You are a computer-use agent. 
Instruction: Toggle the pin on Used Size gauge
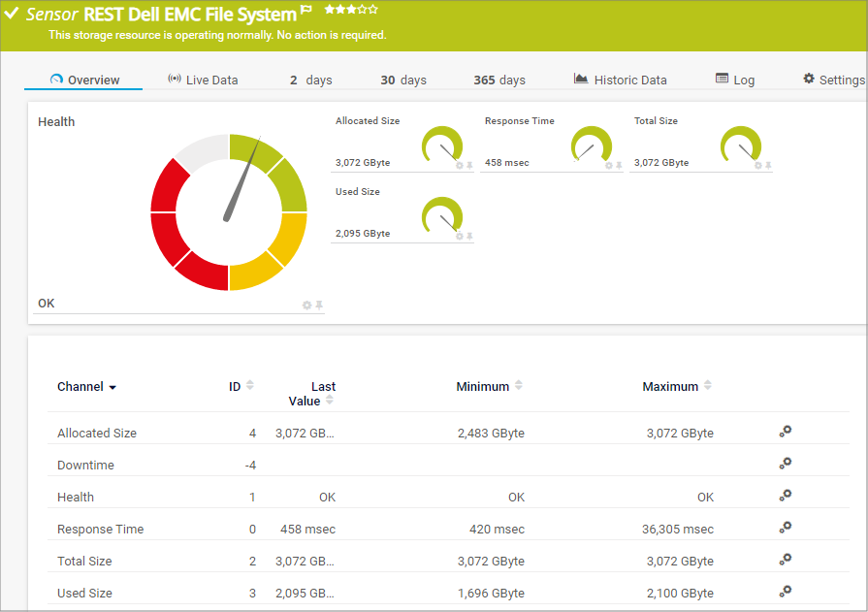[469, 237]
